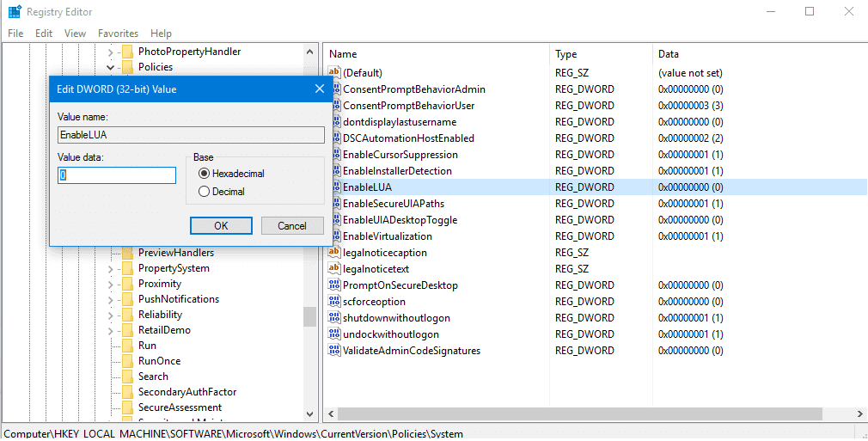Expand the RetailDemo key
Image resolution: width=868 pixels, height=441 pixels.
pyautogui.click(x=111, y=331)
